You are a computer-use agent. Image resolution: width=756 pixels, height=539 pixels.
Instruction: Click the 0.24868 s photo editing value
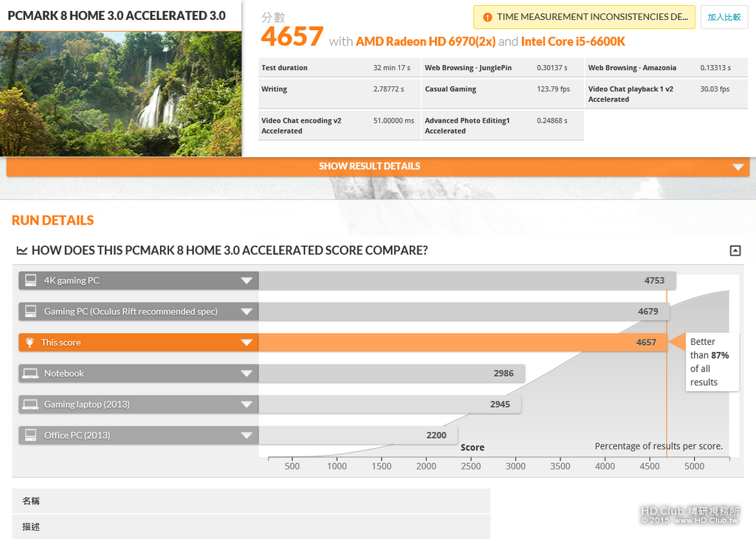[552, 120]
